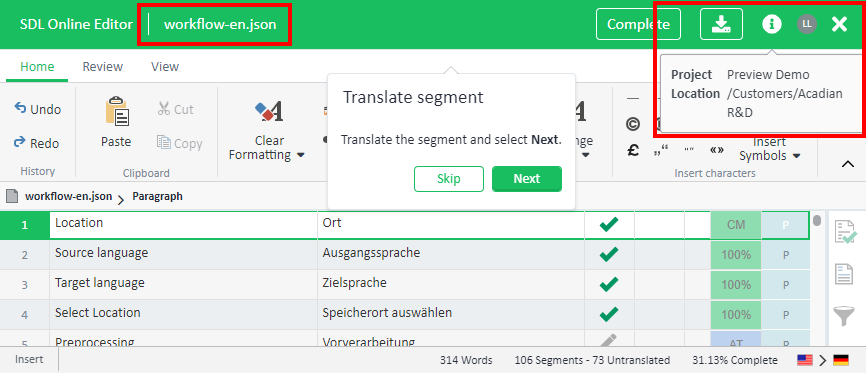866x373 pixels.
Task: Open the filter funnel in the side panel
Action: [844, 316]
